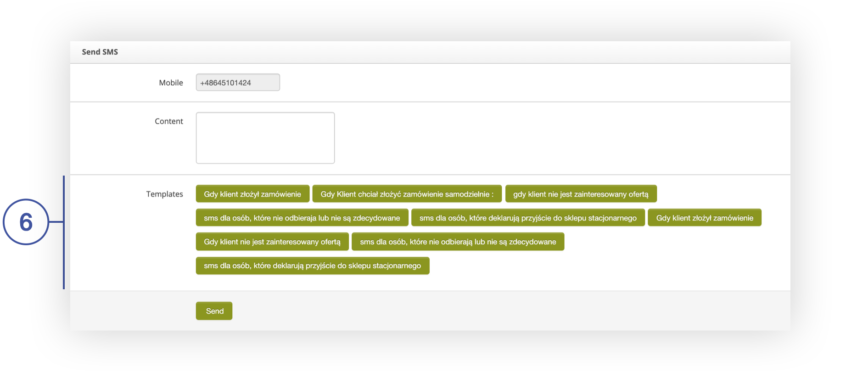Click the 'Content' field label
Screen dimensions: 868x375
tap(169, 121)
